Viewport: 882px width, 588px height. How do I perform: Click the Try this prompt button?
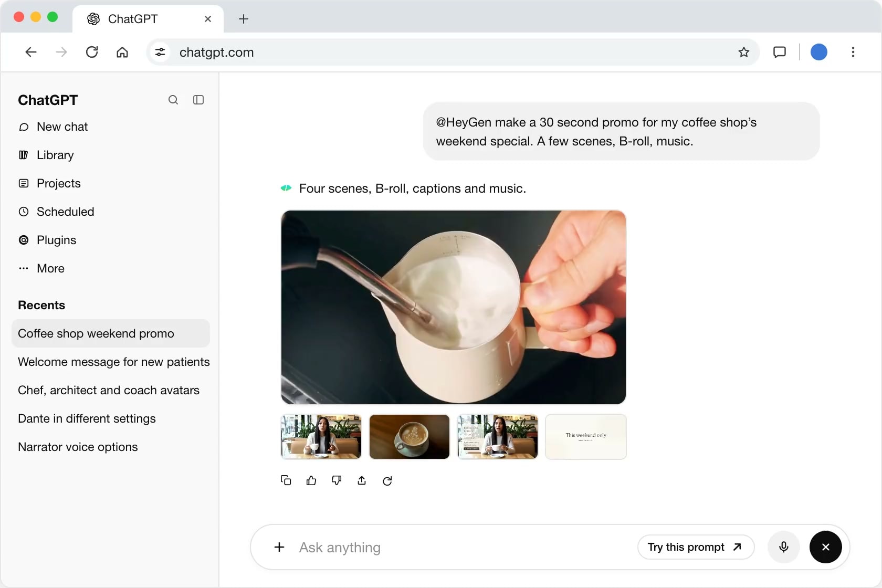pyautogui.click(x=696, y=547)
